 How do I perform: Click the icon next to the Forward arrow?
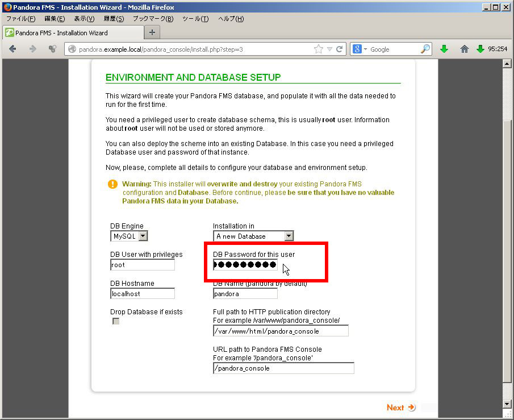tap(52, 49)
